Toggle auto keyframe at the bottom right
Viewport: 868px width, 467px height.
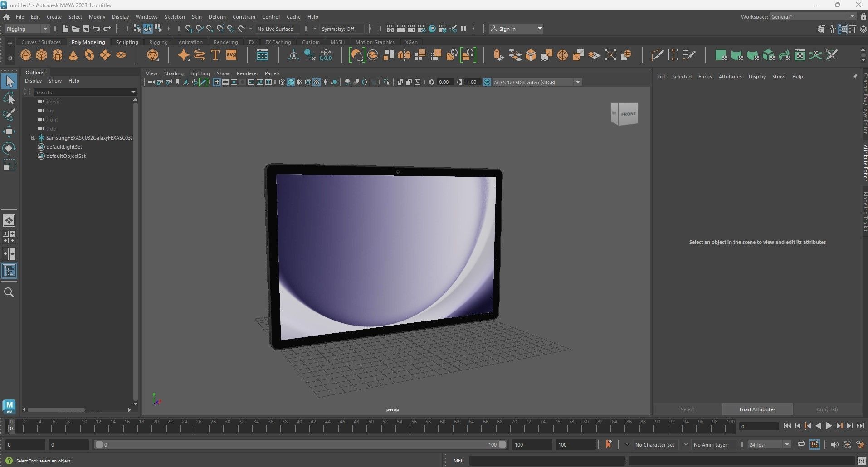847,444
